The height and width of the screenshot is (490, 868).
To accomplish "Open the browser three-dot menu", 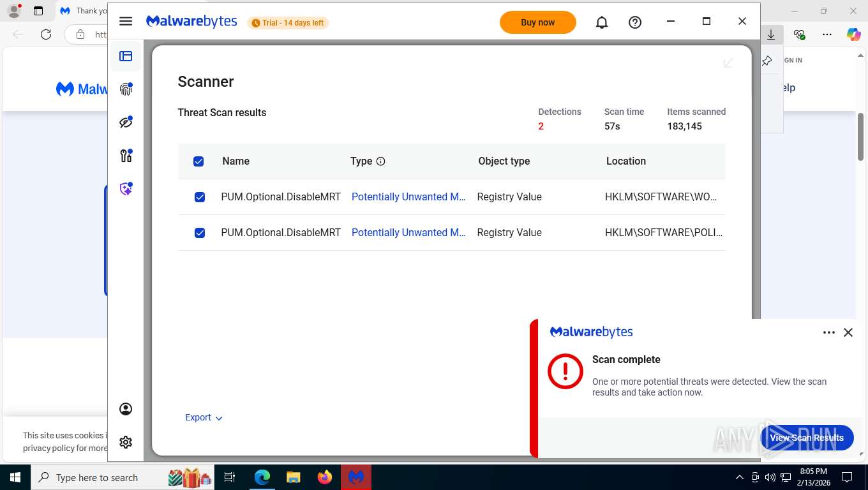I will pos(827,34).
